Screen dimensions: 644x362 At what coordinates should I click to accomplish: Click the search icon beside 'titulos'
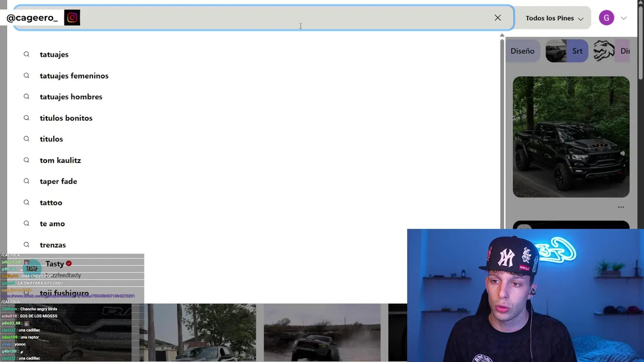click(26, 139)
